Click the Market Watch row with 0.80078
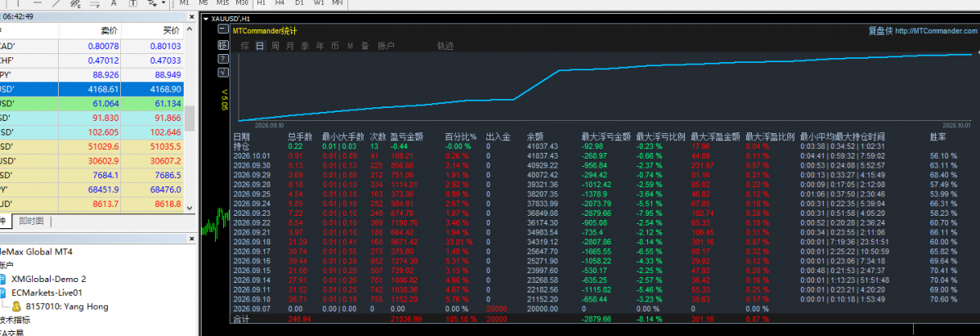Image resolution: width=980 pixels, height=336 pixels. 92,46
